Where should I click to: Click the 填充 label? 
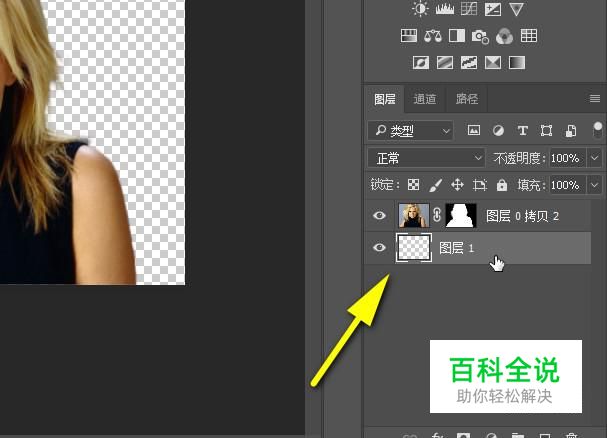pos(531,185)
